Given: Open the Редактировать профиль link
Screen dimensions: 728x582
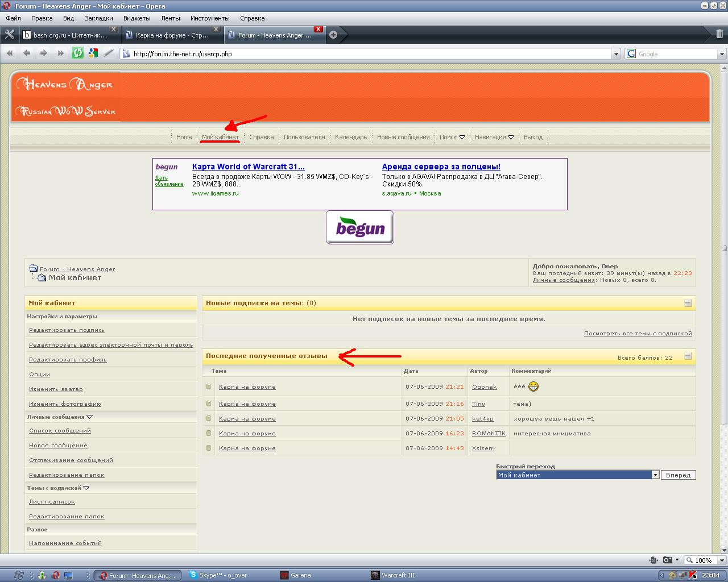Looking at the screenshot, I should click(x=68, y=360).
